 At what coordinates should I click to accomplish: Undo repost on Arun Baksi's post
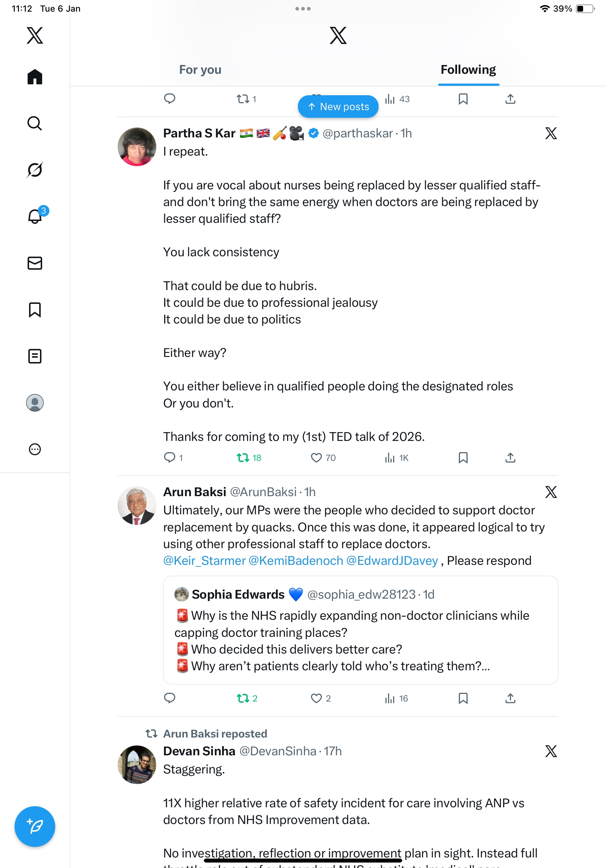pos(243,698)
